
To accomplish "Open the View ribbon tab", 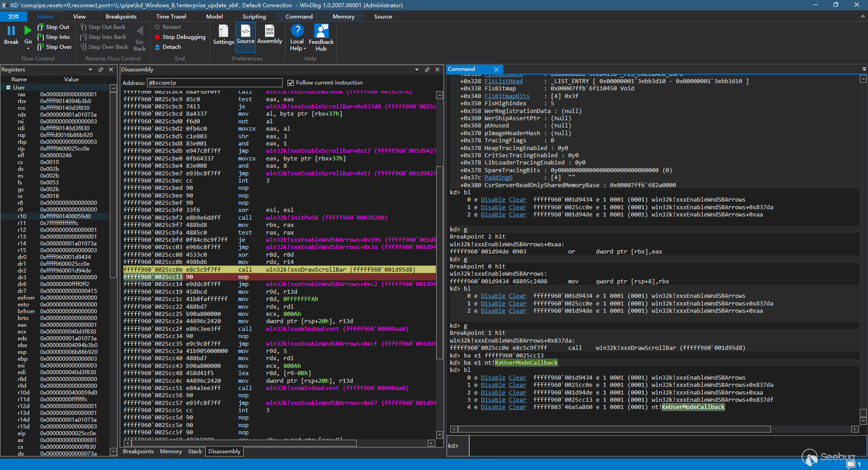I will [80, 17].
